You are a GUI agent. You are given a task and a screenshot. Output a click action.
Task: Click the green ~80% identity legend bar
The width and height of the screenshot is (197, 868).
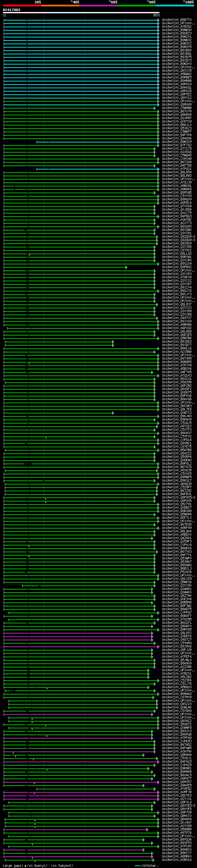pyautogui.click(x=137, y=6)
